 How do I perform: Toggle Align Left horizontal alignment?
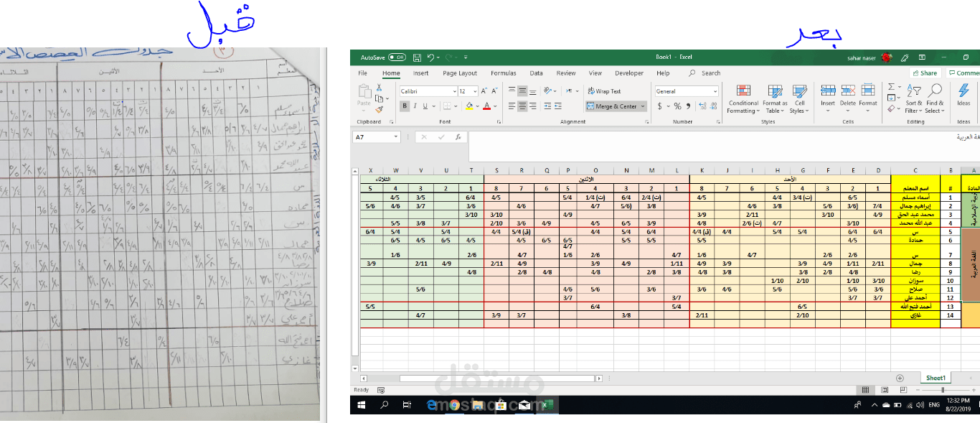(x=512, y=106)
